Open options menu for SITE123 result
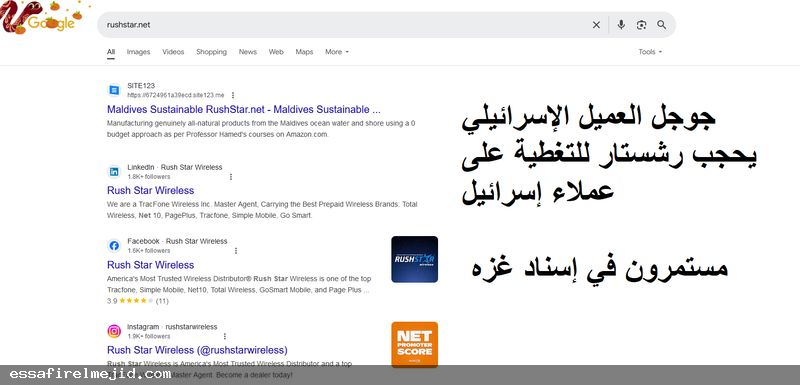 pyautogui.click(x=233, y=95)
